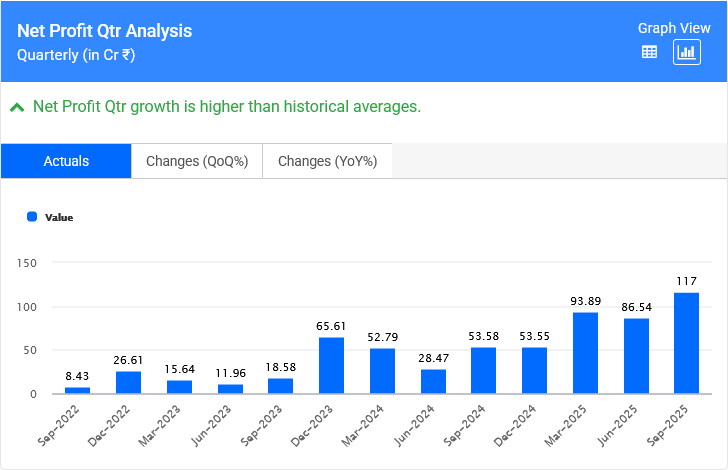Select the Dec-2024 bar with 53.55

[x=534, y=370]
